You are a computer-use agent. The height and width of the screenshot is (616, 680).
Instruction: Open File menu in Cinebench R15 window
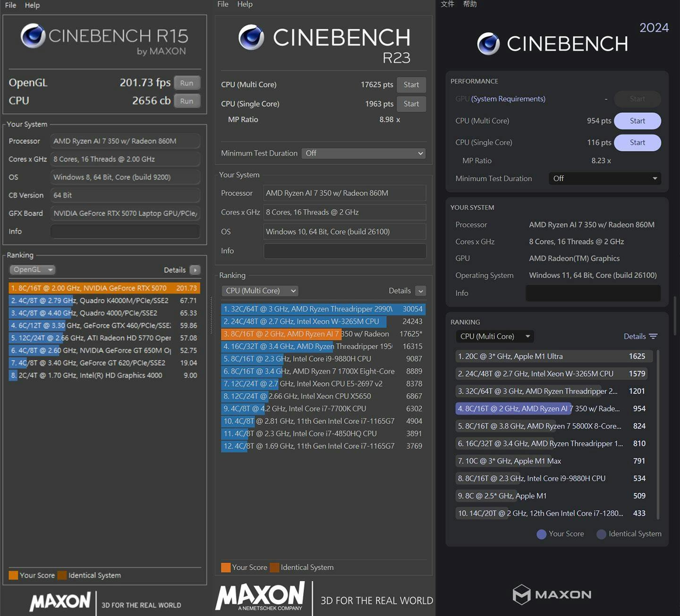tap(10, 5)
